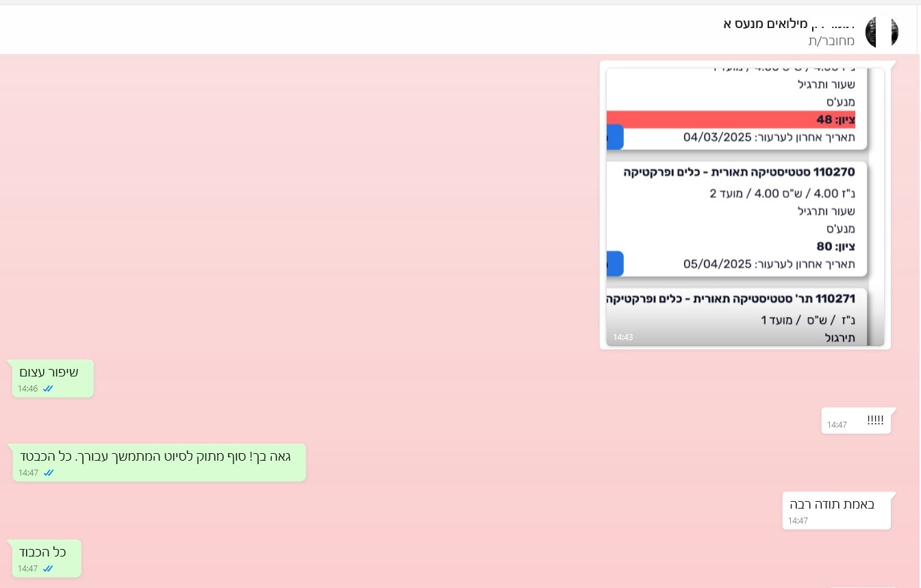Click course title 110271 תר' סטטיסטיקה תאורית
The height and width of the screenshot is (588, 921).
(731, 299)
